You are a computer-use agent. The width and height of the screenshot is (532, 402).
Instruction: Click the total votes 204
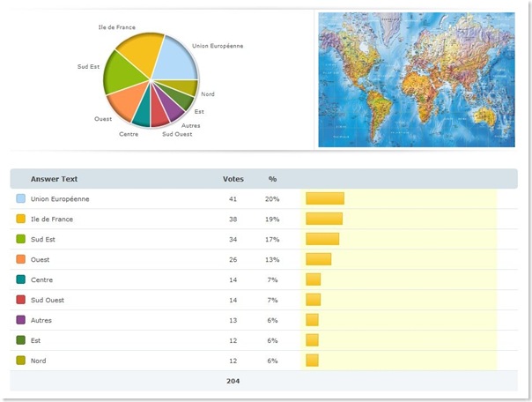(233, 381)
